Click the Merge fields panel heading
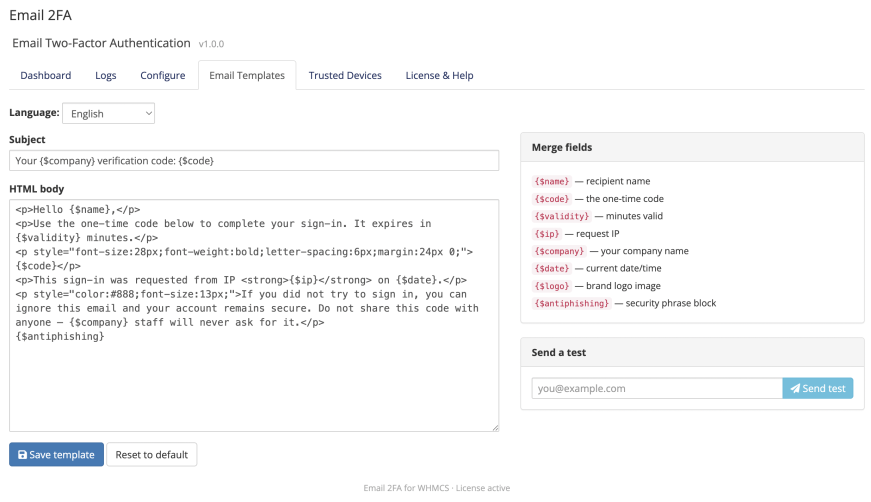This screenshot has width=871, height=502. 562,147
